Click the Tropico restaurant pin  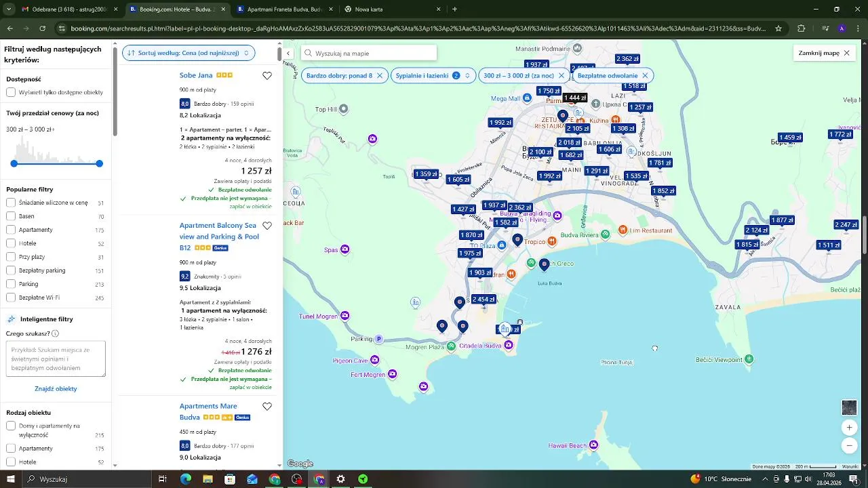(553, 241)
